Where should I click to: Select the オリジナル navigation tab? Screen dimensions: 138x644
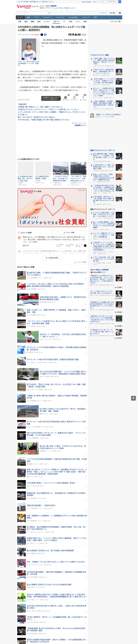tap(60, 17)
